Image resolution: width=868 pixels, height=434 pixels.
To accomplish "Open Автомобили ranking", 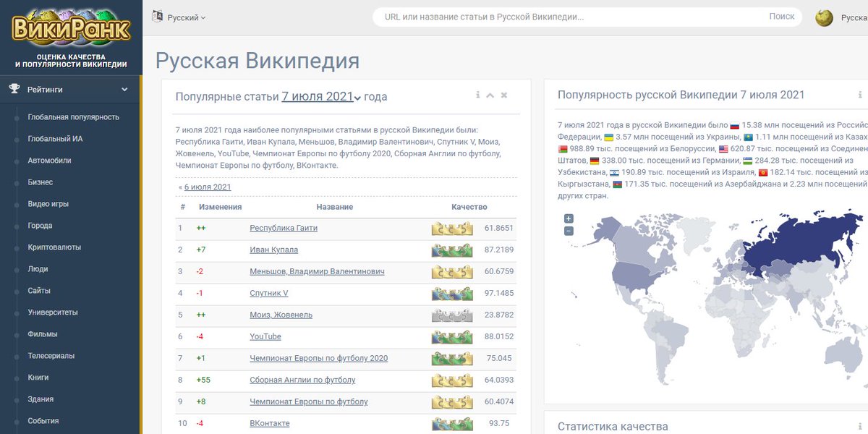I will point(49,161).
